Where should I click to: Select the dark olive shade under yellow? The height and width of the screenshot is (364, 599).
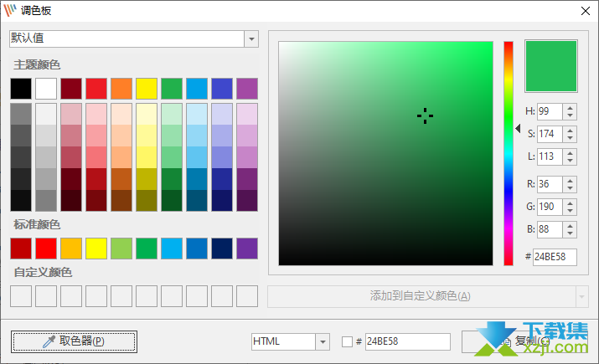point(147,200)
